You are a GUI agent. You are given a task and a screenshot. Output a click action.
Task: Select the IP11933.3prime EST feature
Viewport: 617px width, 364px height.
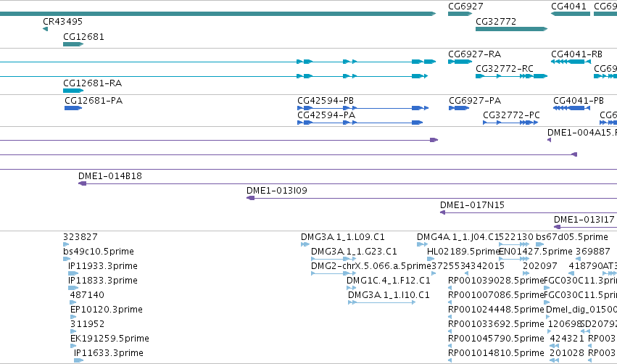73,273
